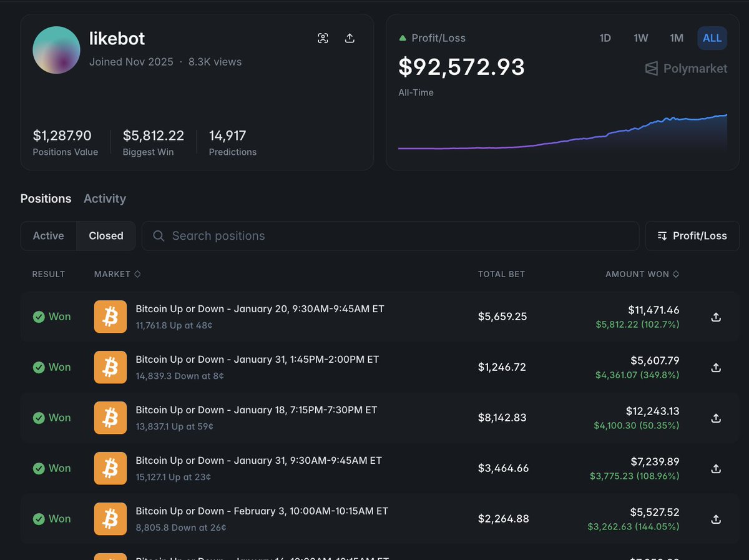Select the ALL chart range
Image resolution: width=749 pixels, height=560 pixels.
click(x=712, y=38)
